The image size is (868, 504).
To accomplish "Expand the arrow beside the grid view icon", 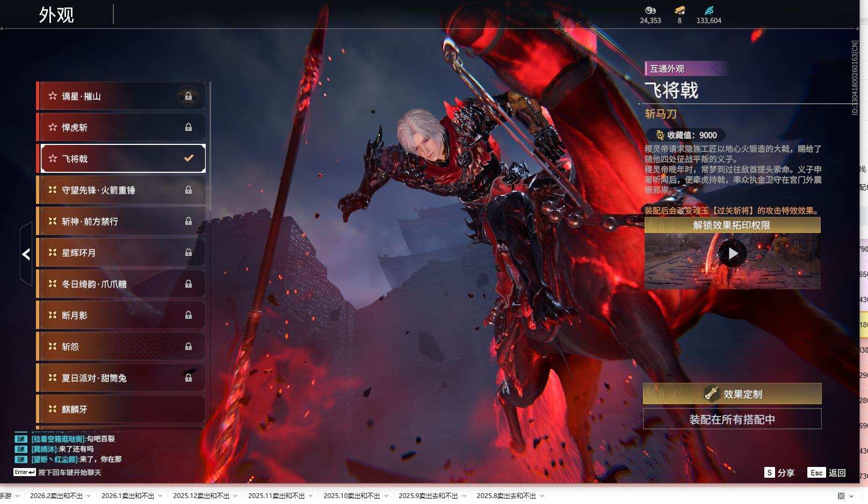I will point(851,496).
